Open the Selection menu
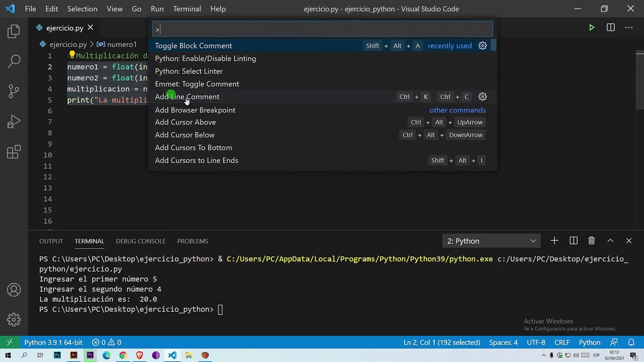644x362 pixels. click(x=83, y=9)
